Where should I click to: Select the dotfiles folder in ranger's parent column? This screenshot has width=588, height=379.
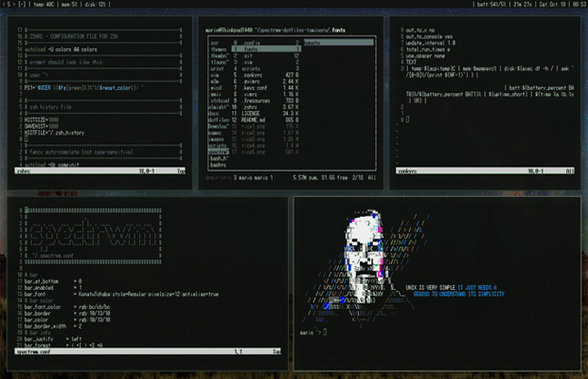coord(218,120)
